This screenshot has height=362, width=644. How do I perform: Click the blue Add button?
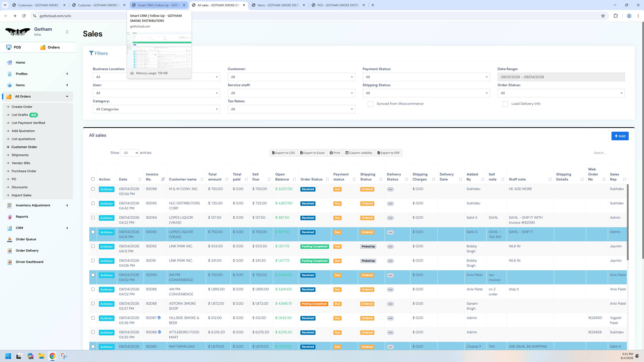coord(620,136)
